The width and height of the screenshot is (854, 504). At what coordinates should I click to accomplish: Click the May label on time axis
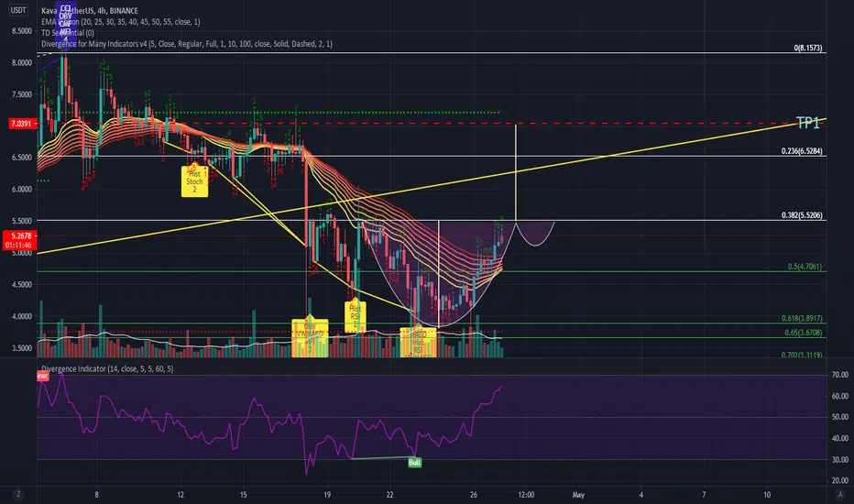578,495
